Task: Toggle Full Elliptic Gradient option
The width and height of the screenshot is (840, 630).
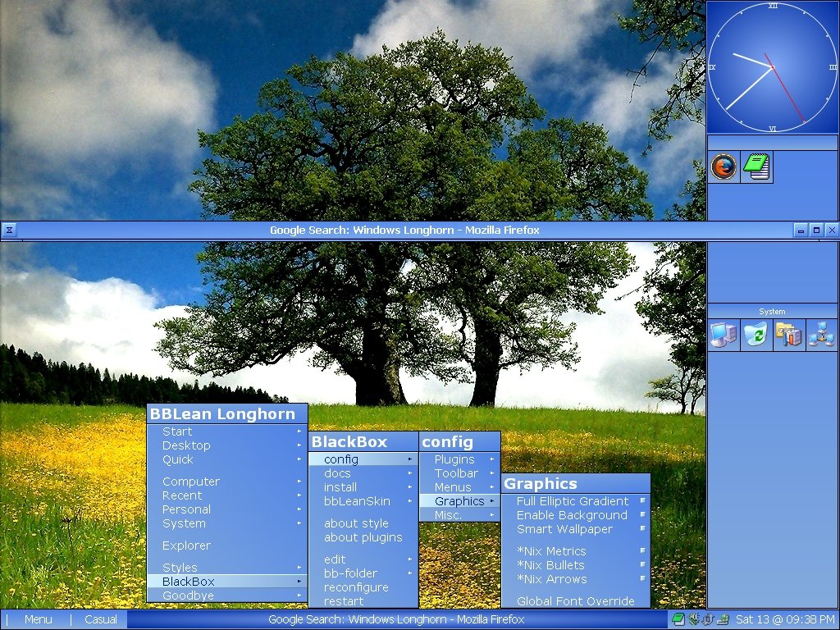Action: click(x=577, y=501)
